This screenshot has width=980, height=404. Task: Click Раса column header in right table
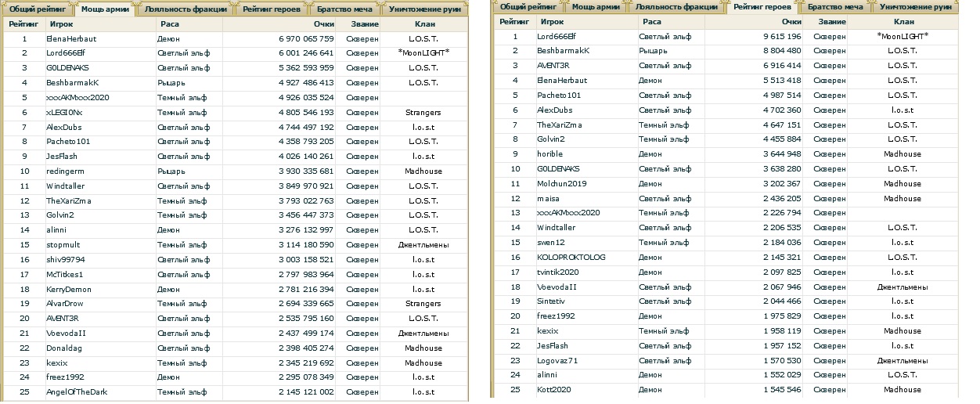[x=650, y=22]
